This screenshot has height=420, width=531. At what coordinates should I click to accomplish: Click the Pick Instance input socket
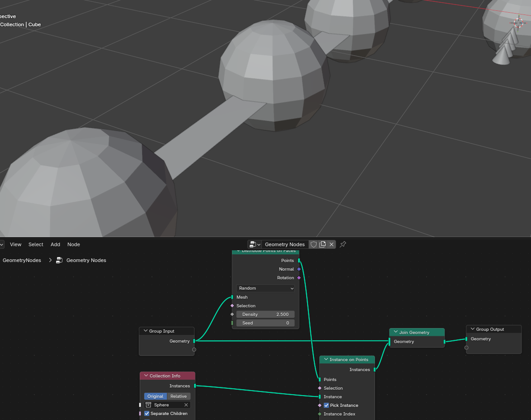pos(320,406)
